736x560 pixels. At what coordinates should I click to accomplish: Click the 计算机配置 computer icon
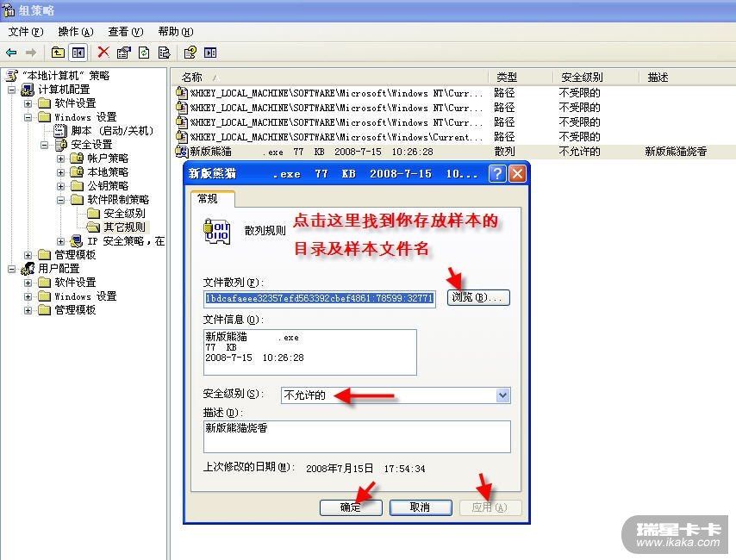point(28,90)
